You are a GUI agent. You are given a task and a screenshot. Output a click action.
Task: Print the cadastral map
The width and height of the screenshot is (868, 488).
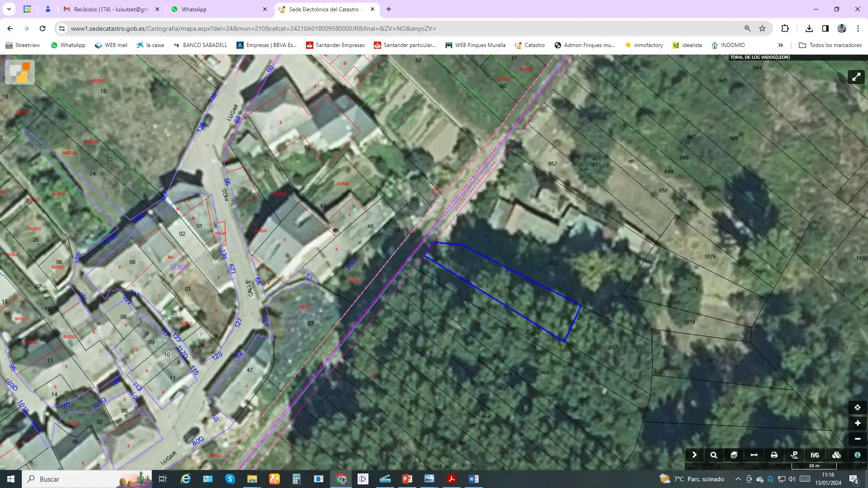[x=774, y=455]
